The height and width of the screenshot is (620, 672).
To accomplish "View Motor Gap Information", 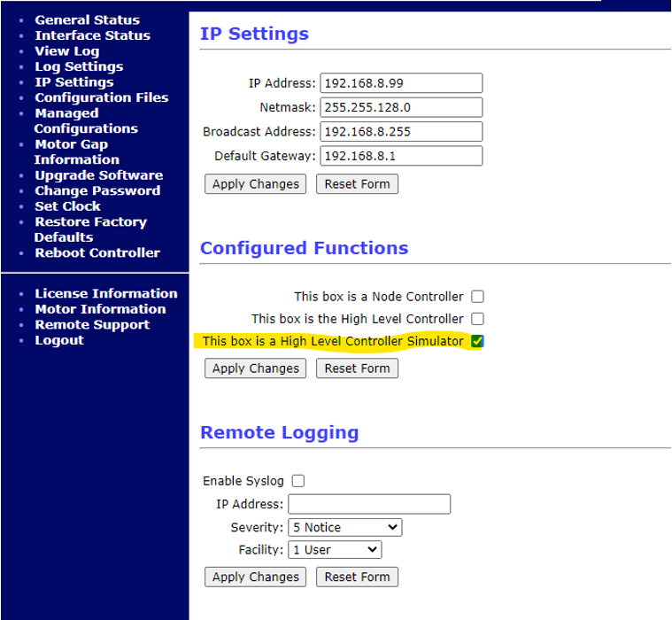I will click(x=77, y=151).
